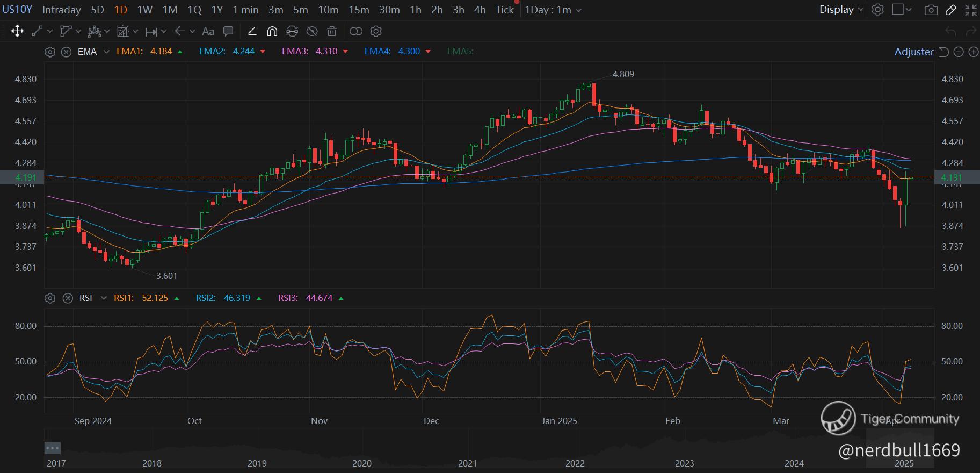Open settings gear beside the RSI indicator
This screenshot has height=473, width=980.
50,298
